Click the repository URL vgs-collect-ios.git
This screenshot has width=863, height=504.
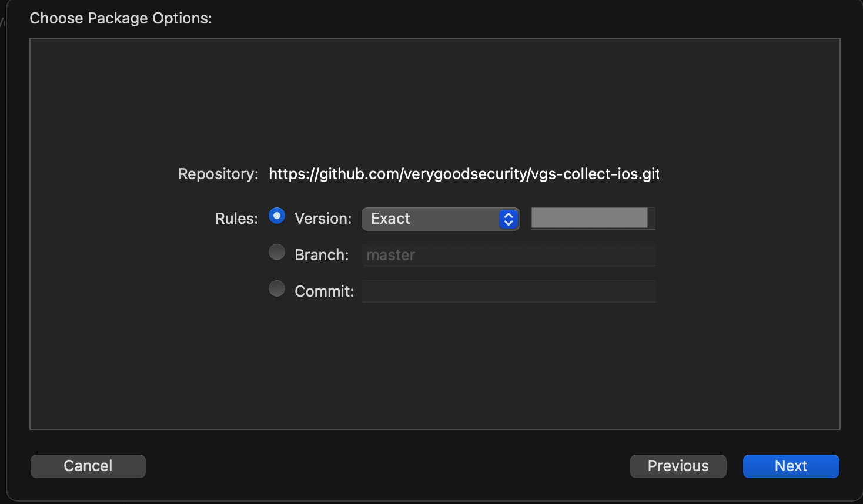464,174
